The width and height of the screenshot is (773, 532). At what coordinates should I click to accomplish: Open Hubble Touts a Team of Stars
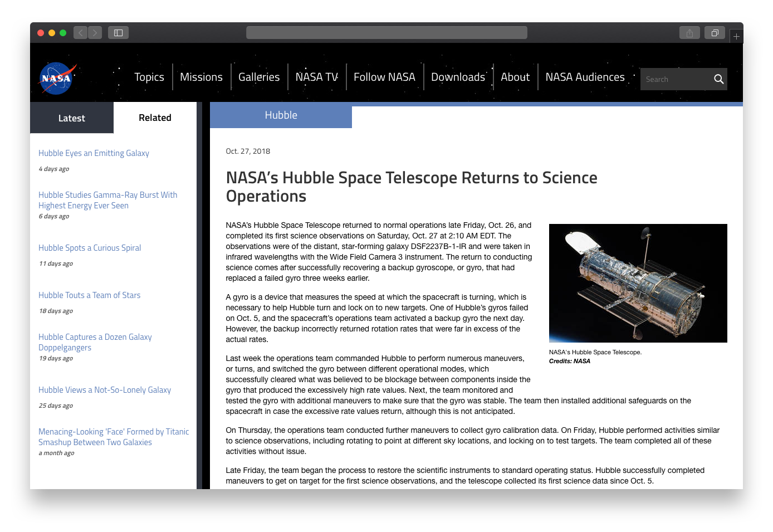tap(89, 295)
